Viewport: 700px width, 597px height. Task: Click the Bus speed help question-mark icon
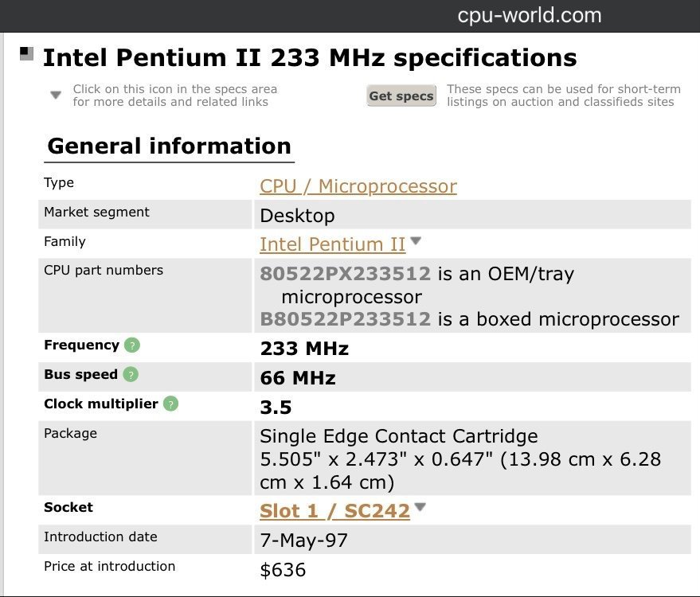coord(131,374)
